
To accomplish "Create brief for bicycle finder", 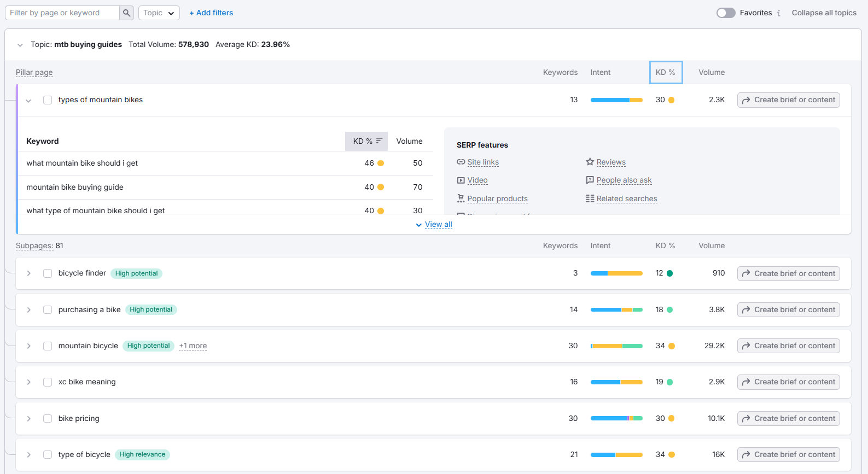I will 789,273.
